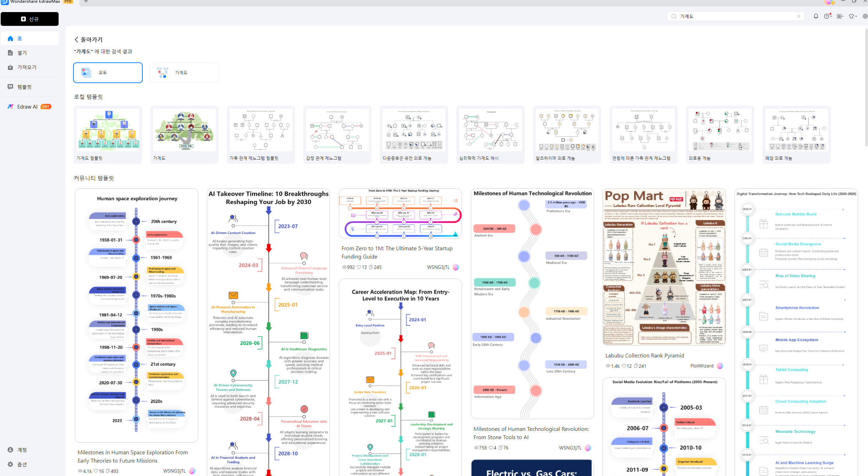Viewport: 868px width, 476px height.
Task: Click the user avatar in title bar
Action: click(829, 2)
